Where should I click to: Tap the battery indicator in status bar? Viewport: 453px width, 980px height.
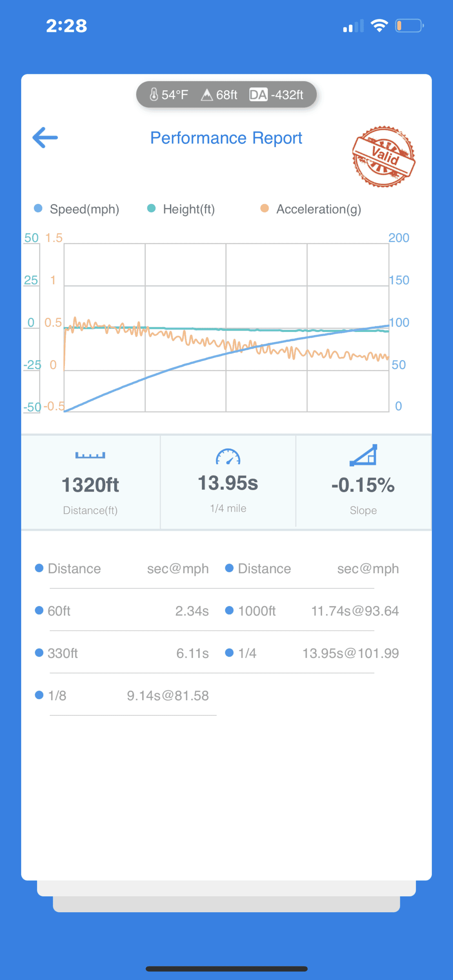[x=409, y=26]
